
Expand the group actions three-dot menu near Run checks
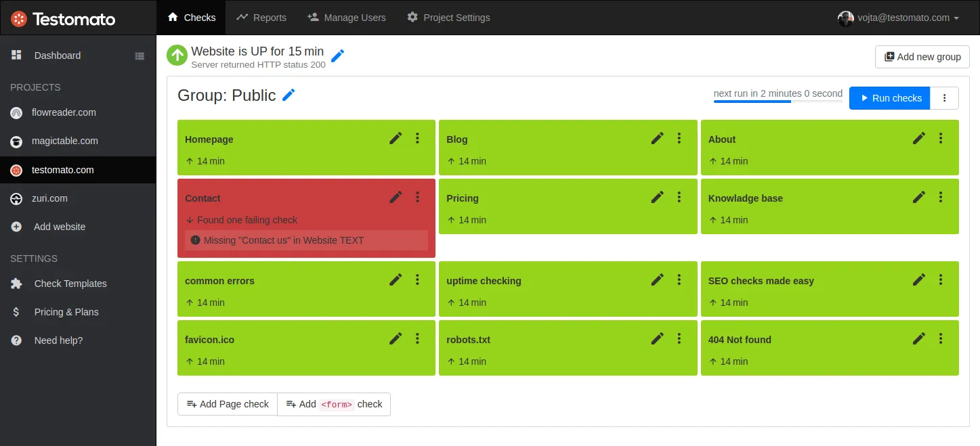[x=945, y=98]
